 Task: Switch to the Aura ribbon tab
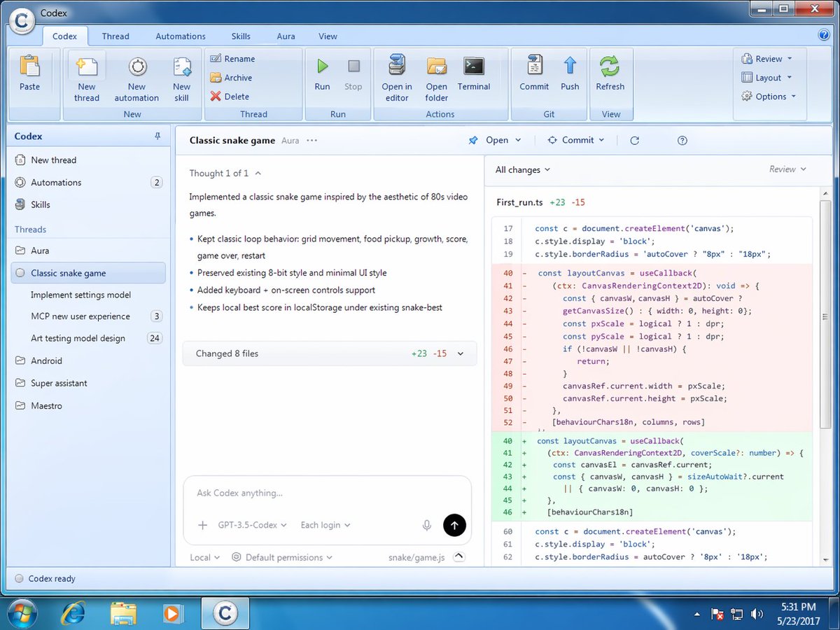point(286,36)
